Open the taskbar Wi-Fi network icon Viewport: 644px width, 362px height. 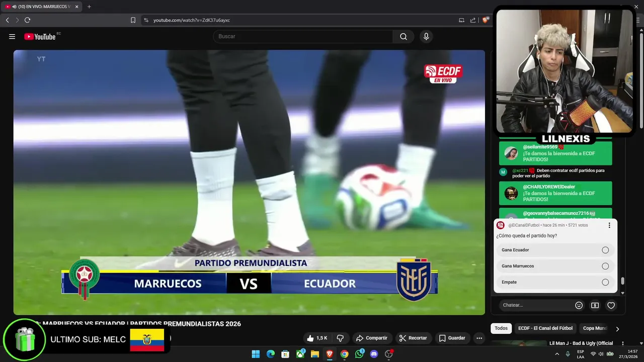click(593, 354)
